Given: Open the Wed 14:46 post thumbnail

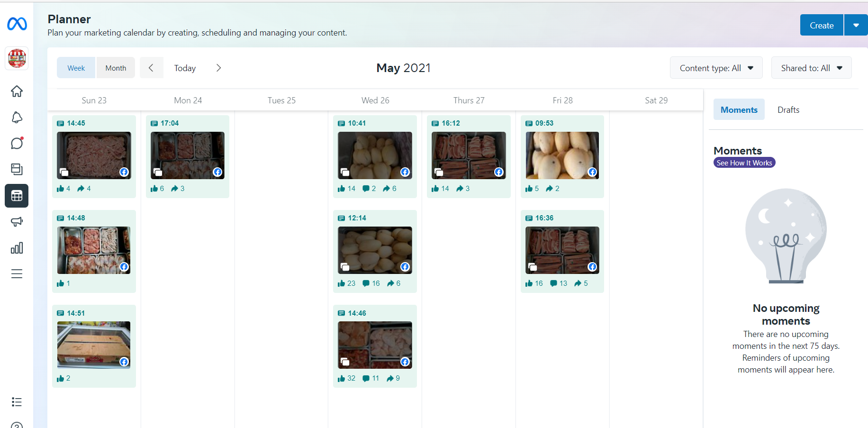Looking at the screenshot, I should [375, 345].
